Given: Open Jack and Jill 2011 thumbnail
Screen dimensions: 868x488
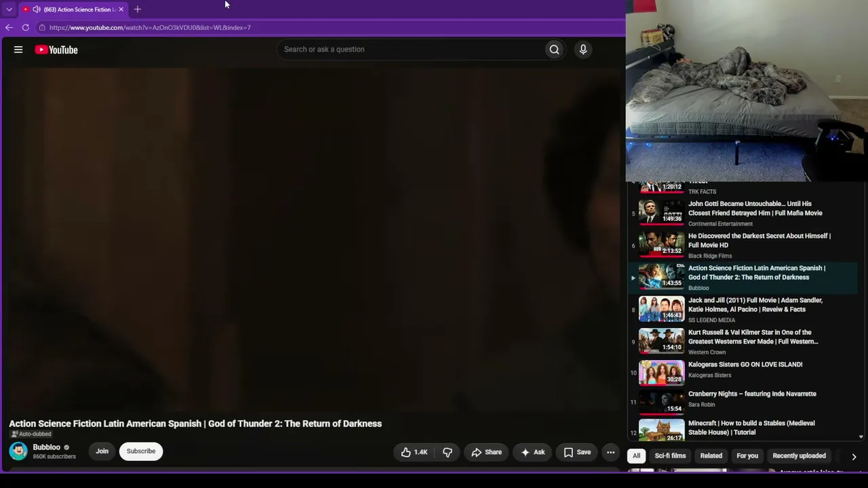Looking at the screenshot, I should (662, 308).
